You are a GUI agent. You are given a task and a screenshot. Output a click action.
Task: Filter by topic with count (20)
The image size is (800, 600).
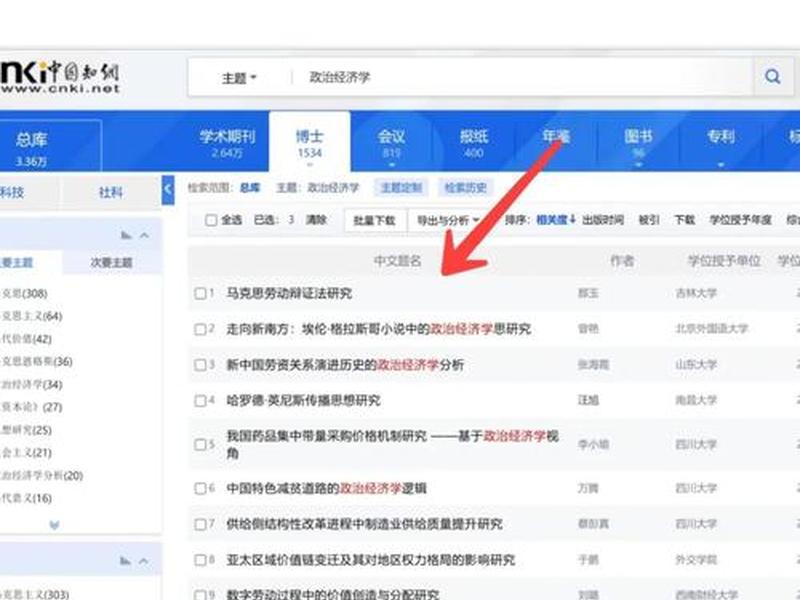pos(42,476)
